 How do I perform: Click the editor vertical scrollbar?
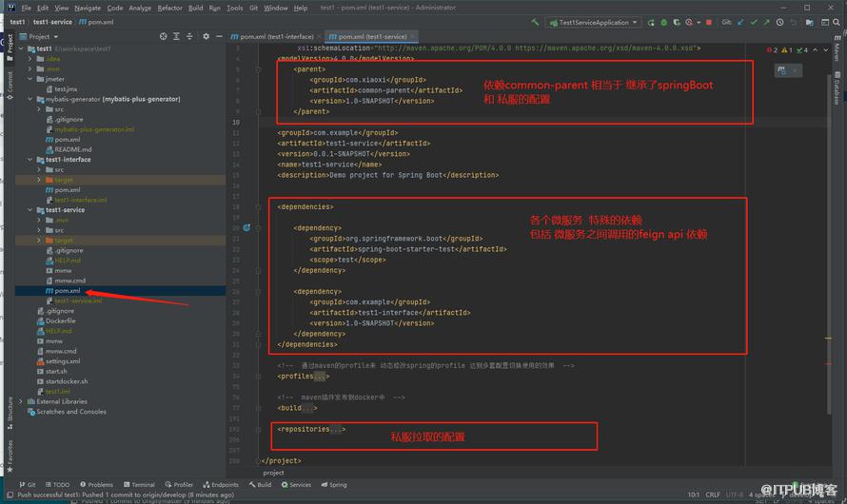[x=829, y=242]
